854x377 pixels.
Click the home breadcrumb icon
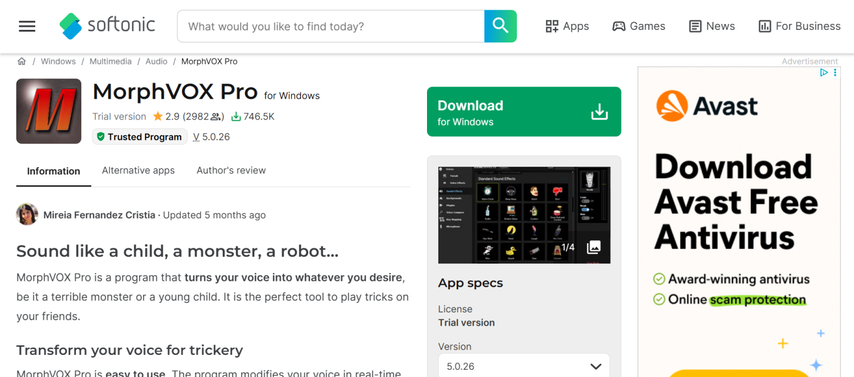(21, 62)
